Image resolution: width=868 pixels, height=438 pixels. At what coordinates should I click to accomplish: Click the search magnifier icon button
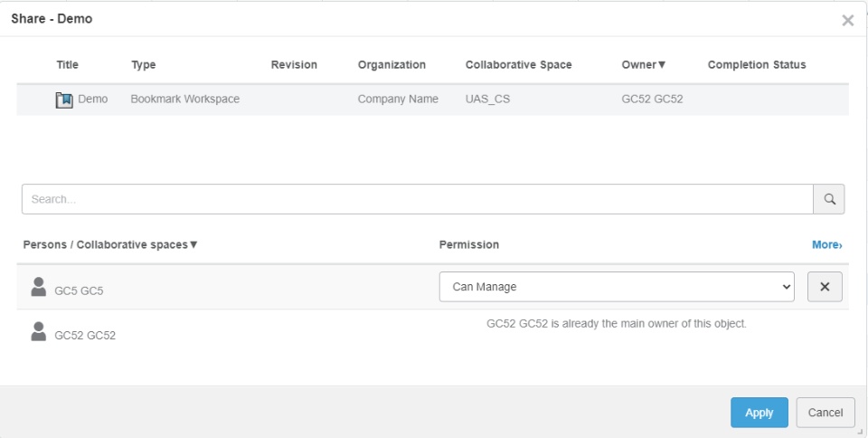pyautogui.click(x=829, y=199)
